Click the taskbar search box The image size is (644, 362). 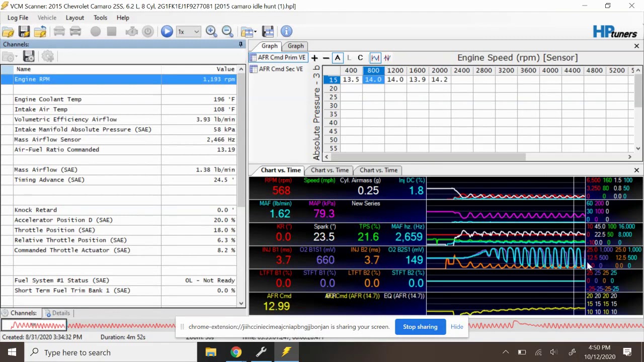[x=111, y=352]
